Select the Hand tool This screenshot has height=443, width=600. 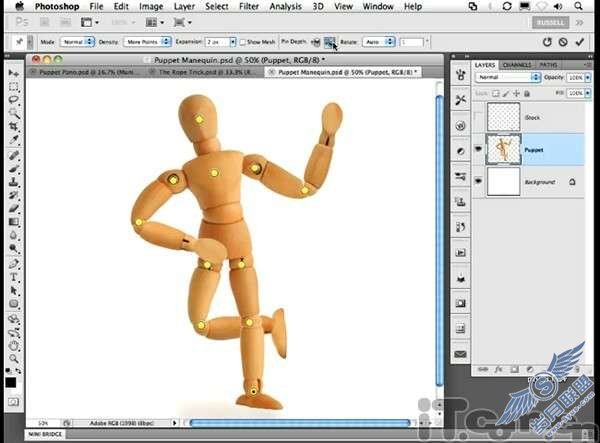pyautogui.click(x=14, y=345)
